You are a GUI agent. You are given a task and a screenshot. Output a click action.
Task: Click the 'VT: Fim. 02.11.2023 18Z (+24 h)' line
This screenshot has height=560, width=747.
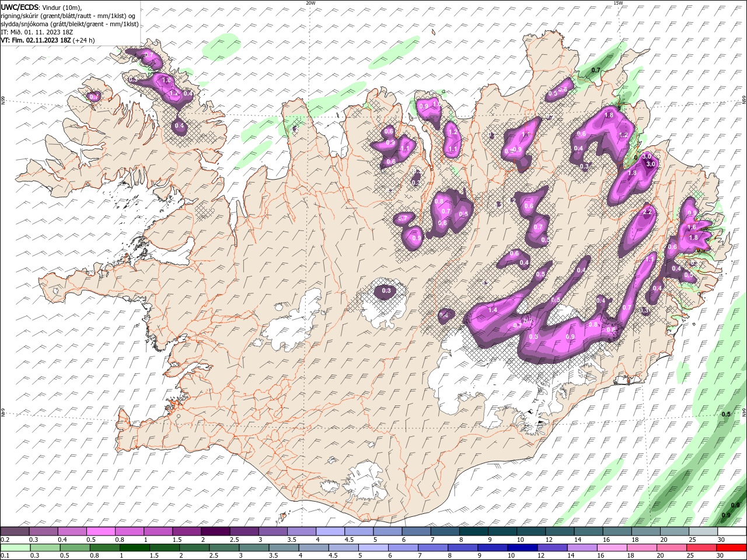(48, 40)
